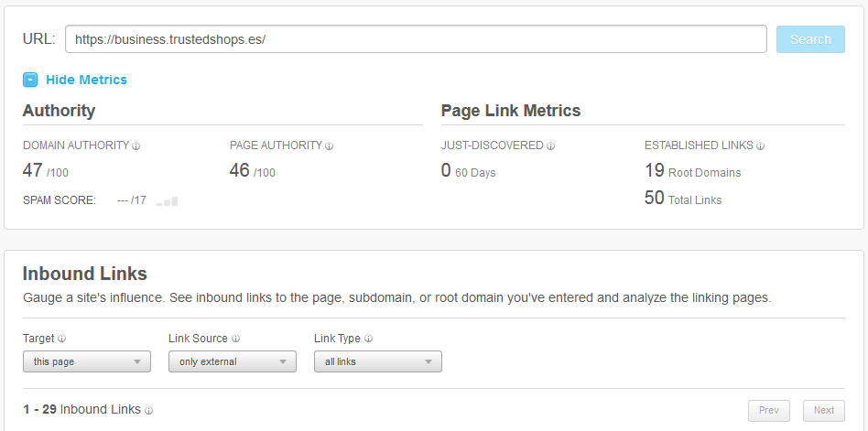Click the Inbound Links count info icon
Viewport: 868px width, 431px height.
(x=148, y=411)
